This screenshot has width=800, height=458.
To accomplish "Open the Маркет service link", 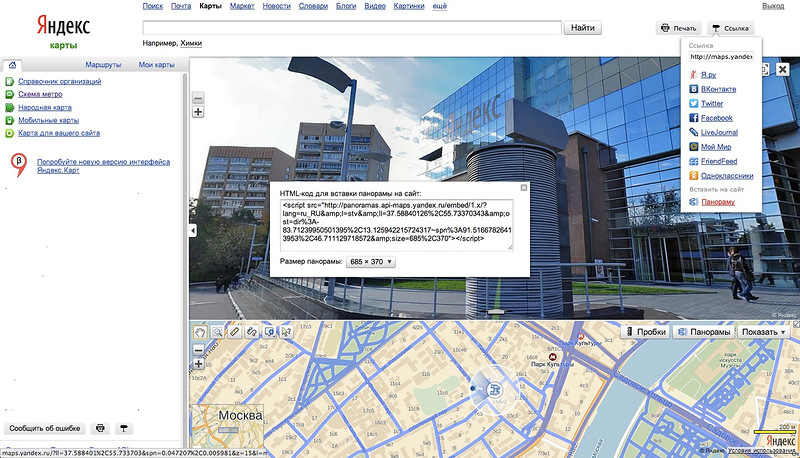I will point(242,6).
